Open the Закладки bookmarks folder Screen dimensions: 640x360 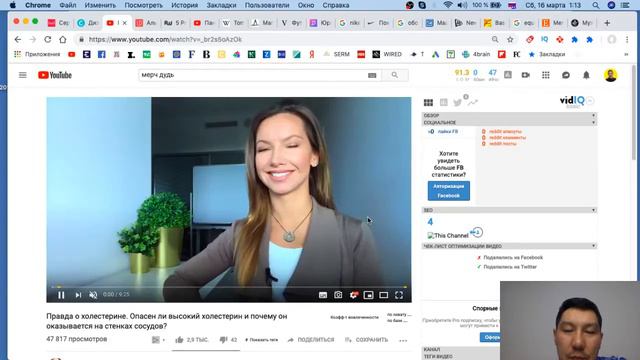pos(547,54)
